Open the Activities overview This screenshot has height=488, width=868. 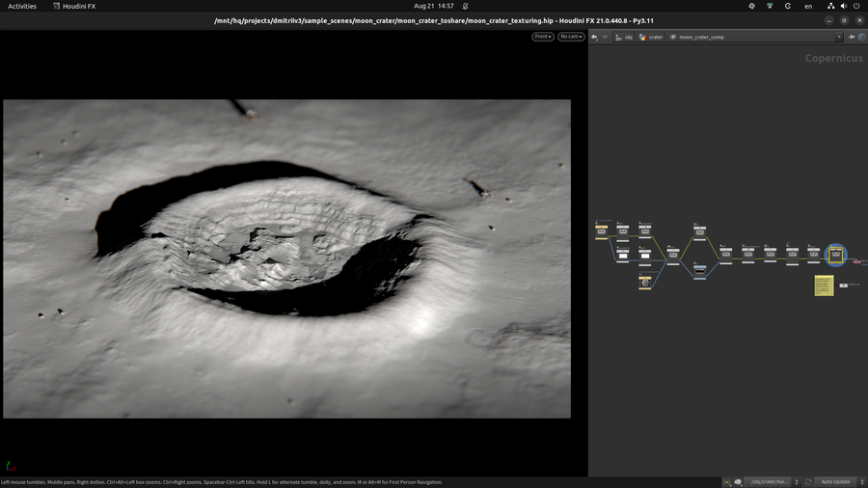(x=22, y=6)
